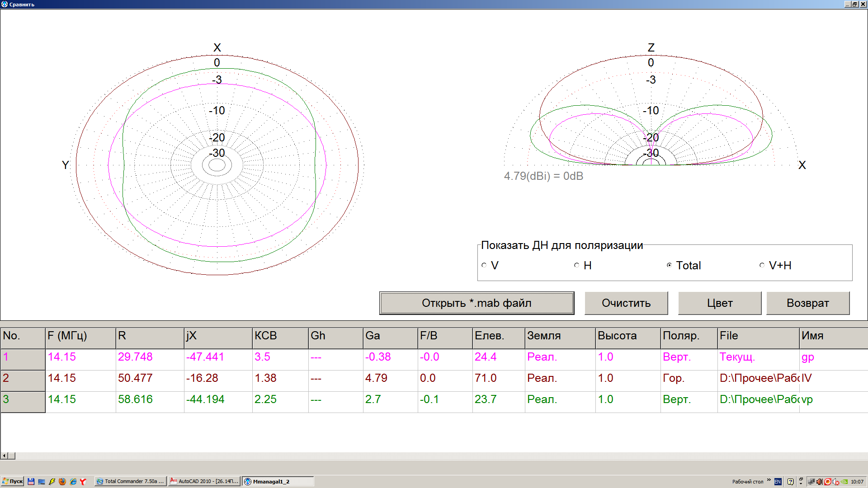Select the V polarization radio button
The width and height of the screenshot is (868, 488).
coord(484,265)
